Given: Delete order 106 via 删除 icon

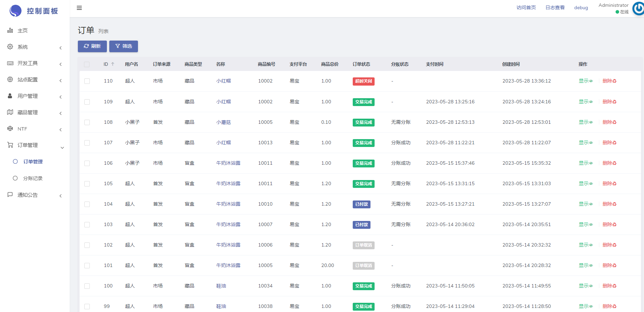Looking at the screenshot, I should click(615, 163).
